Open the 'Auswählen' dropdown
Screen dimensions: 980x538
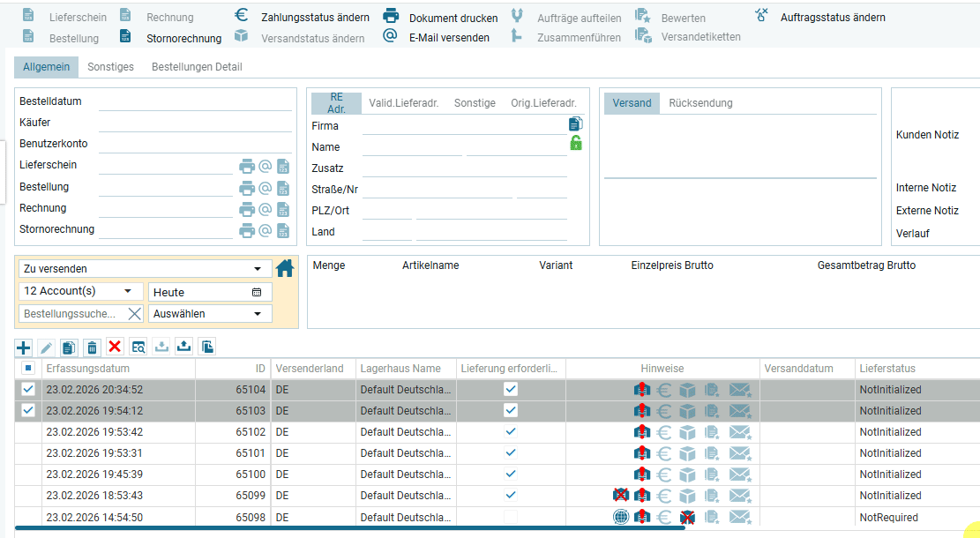[209, 313]
